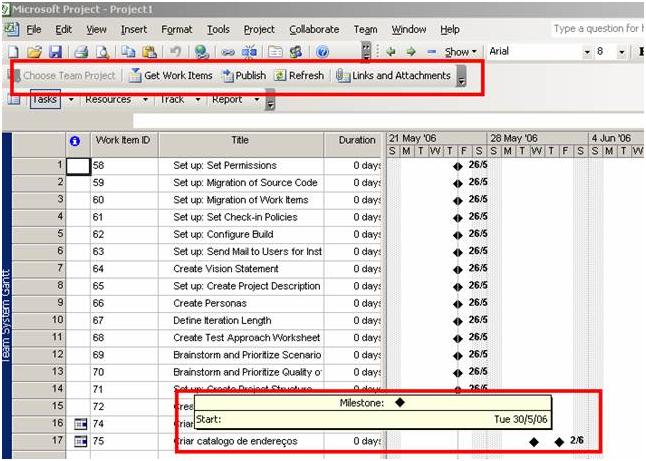This screenshot has width=646, height=461.
Task: Open the Team menu
Action: [365, 30]
